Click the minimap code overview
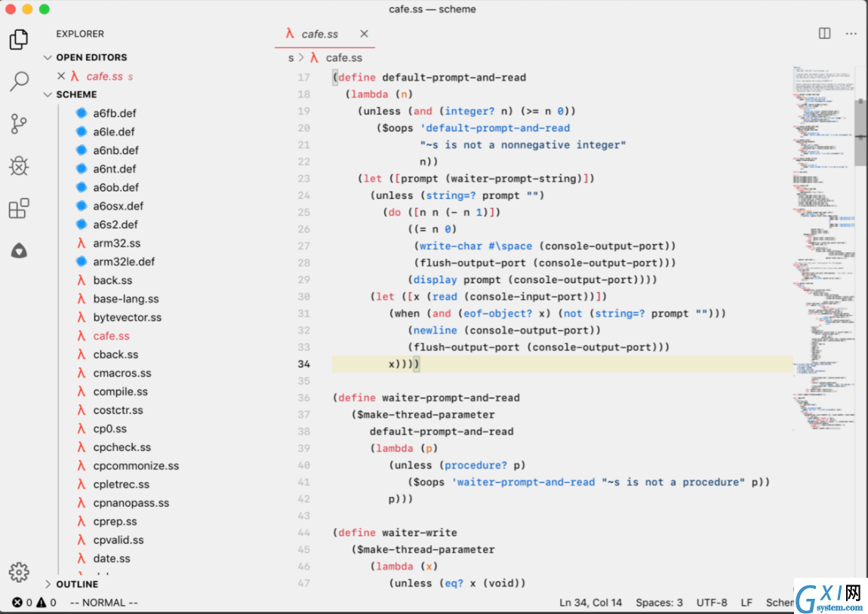This screenshot has height=614, width=868. pos(823,249)
